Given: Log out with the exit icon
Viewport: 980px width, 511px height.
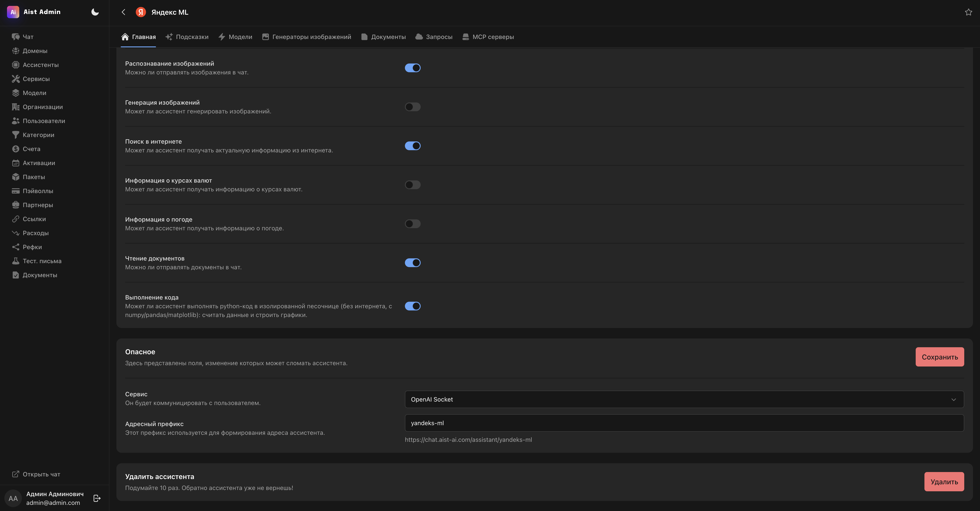Looking at the screenshot, I should pos(97,498).
